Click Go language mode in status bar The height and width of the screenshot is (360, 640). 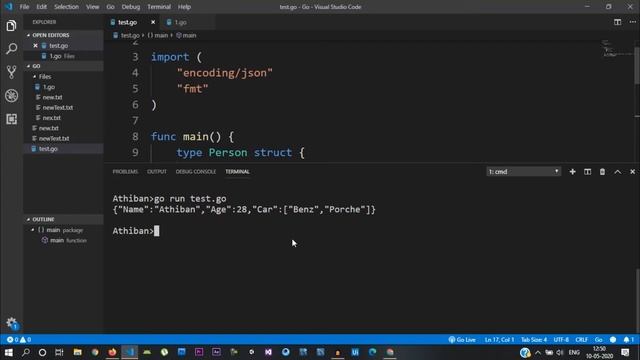click(598, 340)
